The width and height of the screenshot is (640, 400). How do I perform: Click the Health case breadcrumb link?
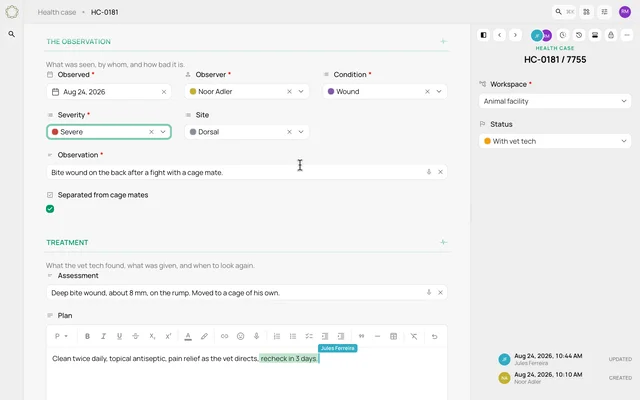click(x=57, y=12)
